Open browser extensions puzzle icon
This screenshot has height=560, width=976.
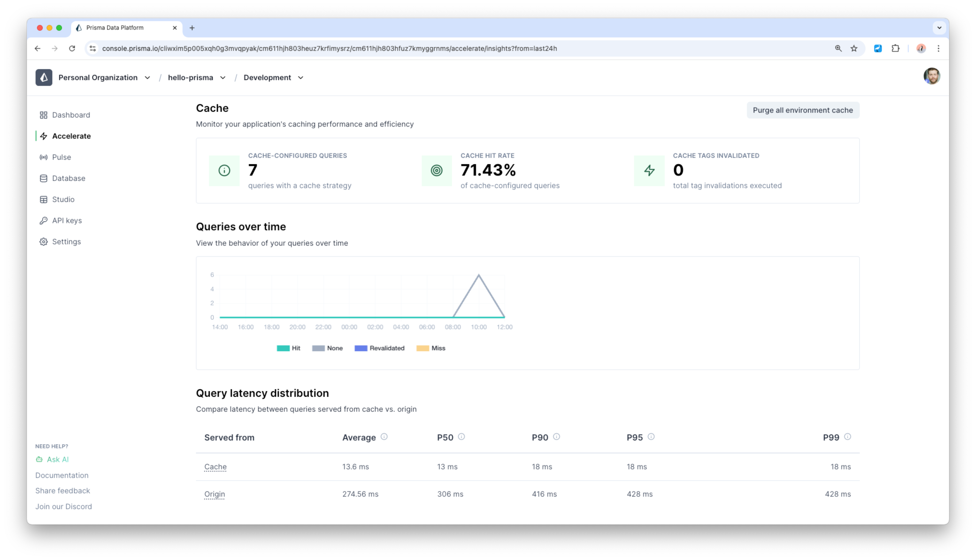(x=895, y=48)
